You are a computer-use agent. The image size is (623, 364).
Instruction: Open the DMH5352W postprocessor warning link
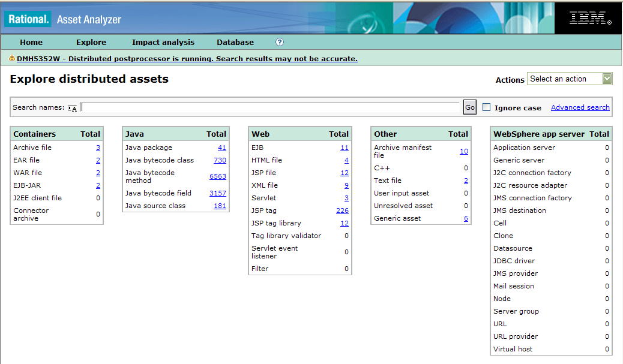[187, 59]
